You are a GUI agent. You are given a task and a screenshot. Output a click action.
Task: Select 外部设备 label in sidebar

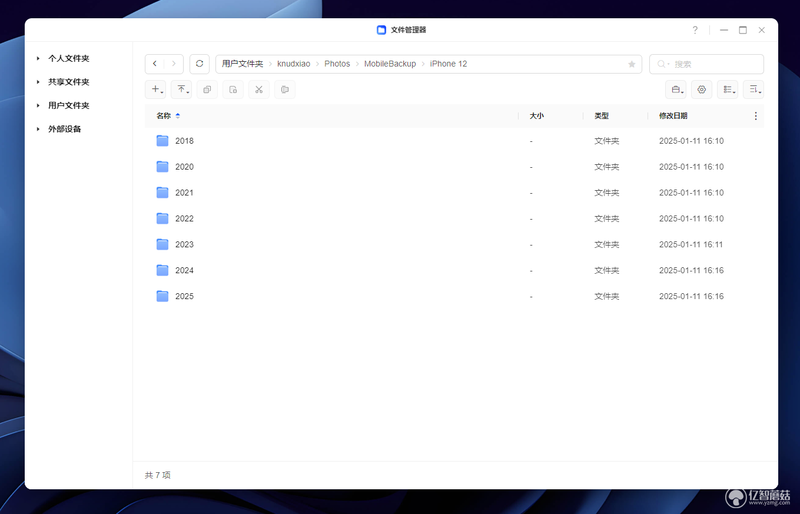(65, 129)
